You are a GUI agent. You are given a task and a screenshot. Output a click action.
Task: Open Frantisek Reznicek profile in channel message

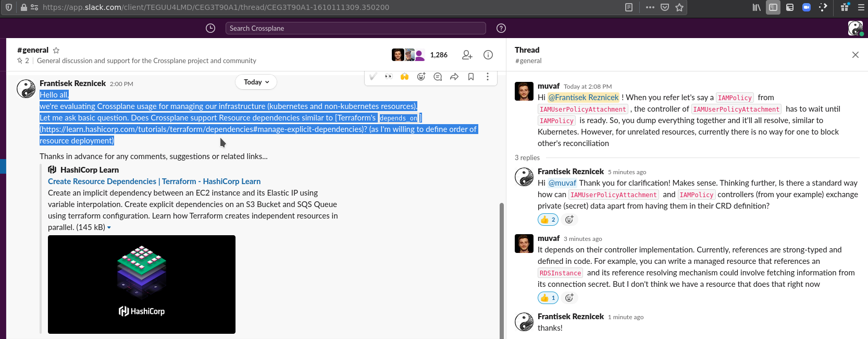pos(72,83)
